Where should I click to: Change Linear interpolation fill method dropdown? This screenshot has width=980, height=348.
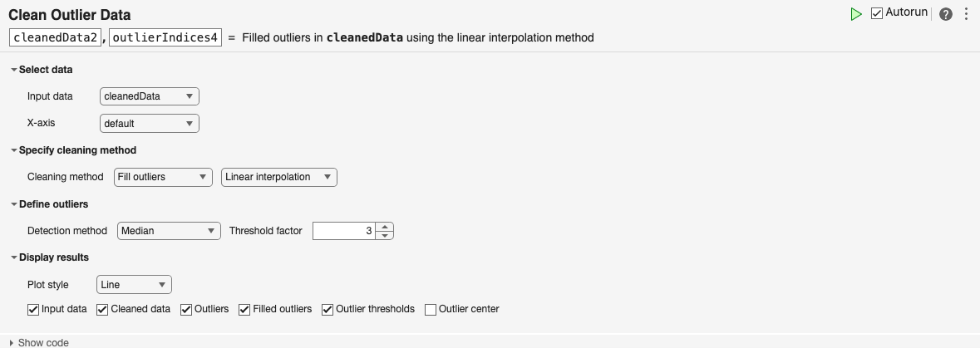tap(278, 177)
